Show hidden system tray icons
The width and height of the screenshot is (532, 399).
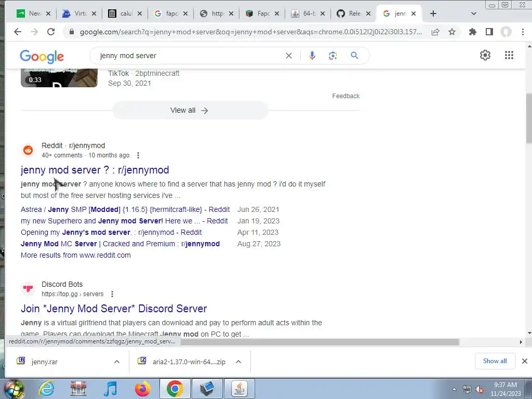pos(454,389)
